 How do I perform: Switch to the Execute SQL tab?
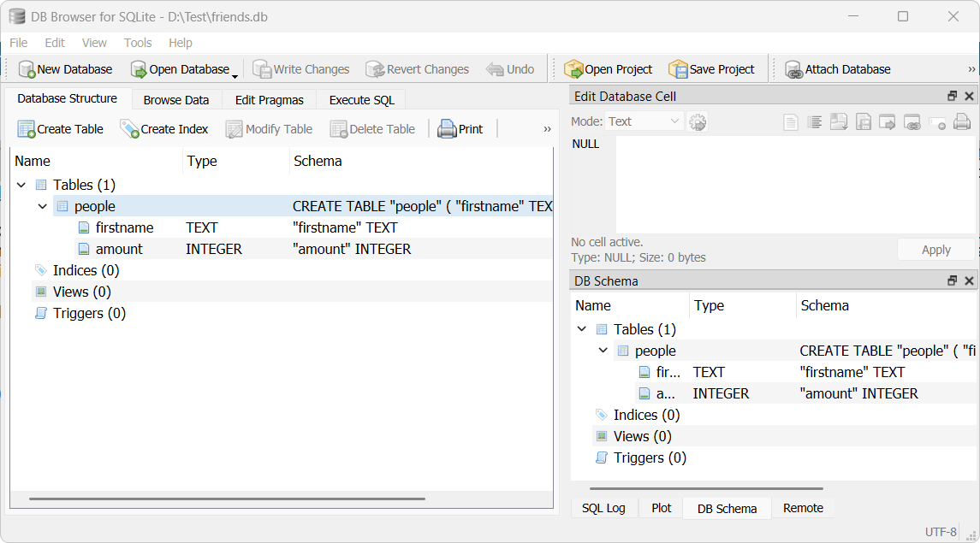tap(362, 100)
